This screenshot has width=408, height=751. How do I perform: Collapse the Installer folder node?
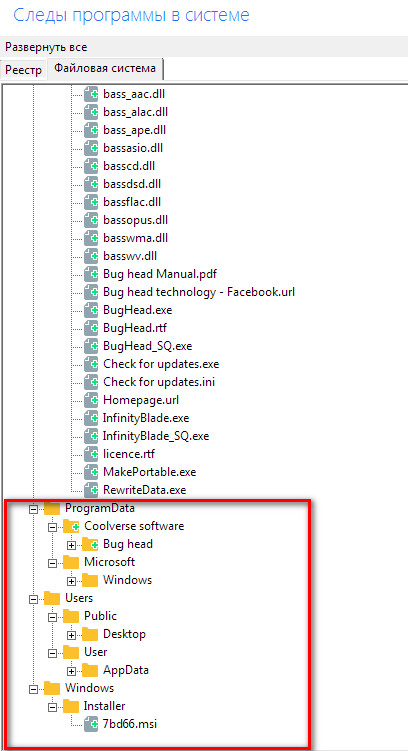coord(53,707)
